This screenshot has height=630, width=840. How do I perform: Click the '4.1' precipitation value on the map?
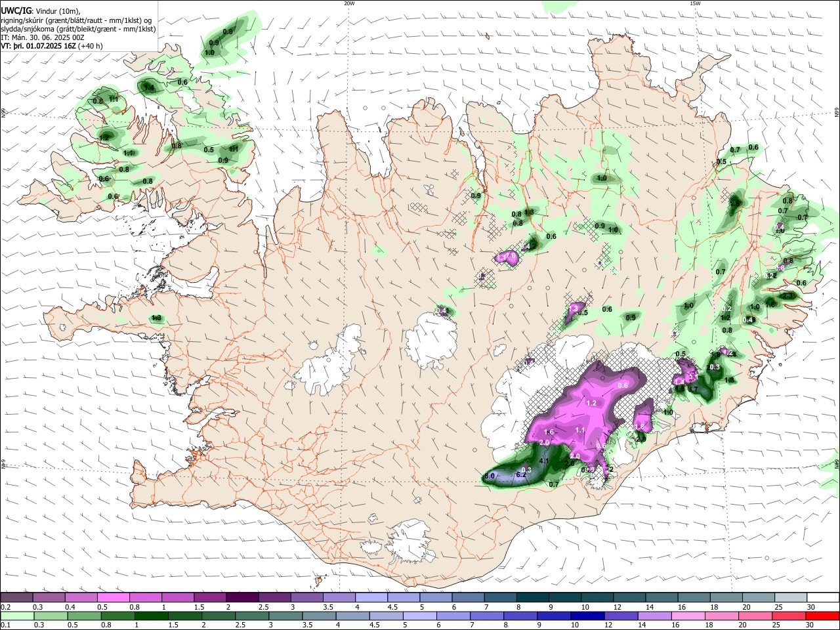point(543,461)
